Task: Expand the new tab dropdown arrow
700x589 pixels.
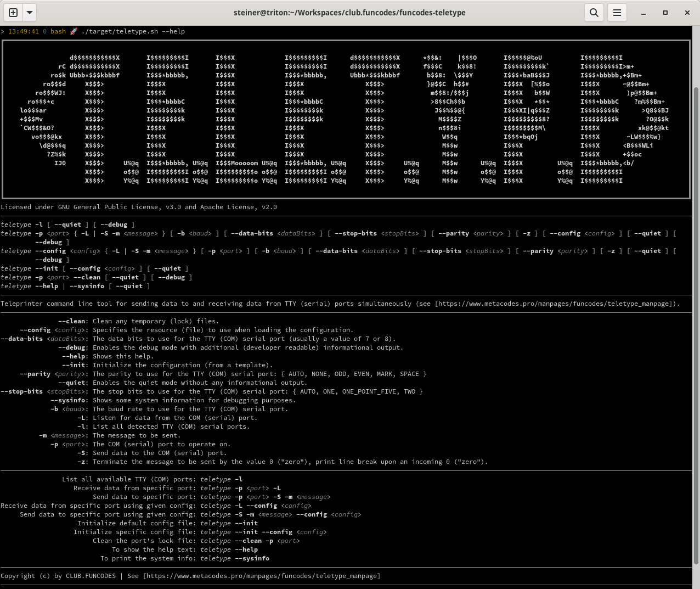Action: coord(30,12)
